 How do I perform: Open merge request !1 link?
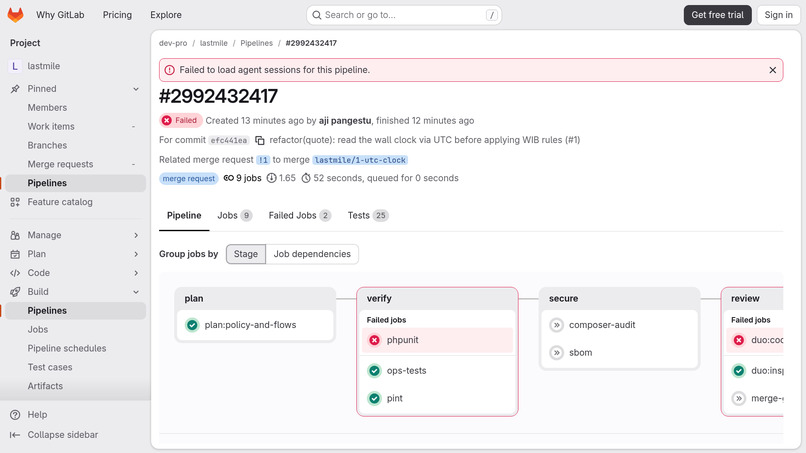coord(263,160)
